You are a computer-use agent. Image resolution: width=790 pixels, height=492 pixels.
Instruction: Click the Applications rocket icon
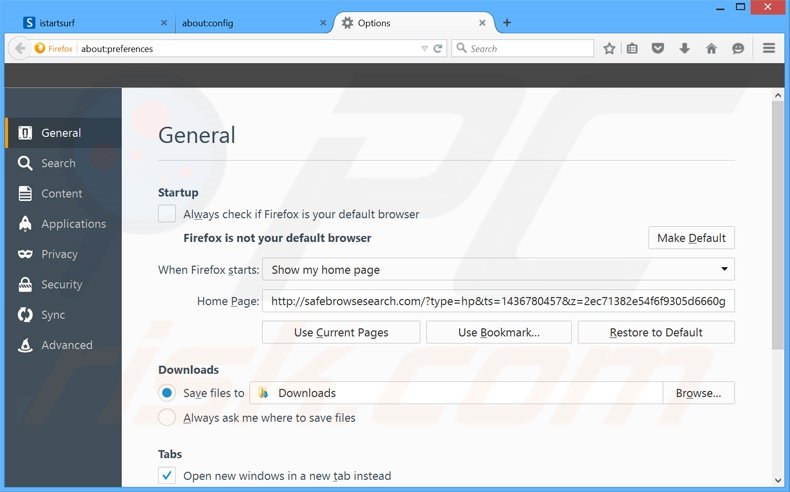point(25,224)
